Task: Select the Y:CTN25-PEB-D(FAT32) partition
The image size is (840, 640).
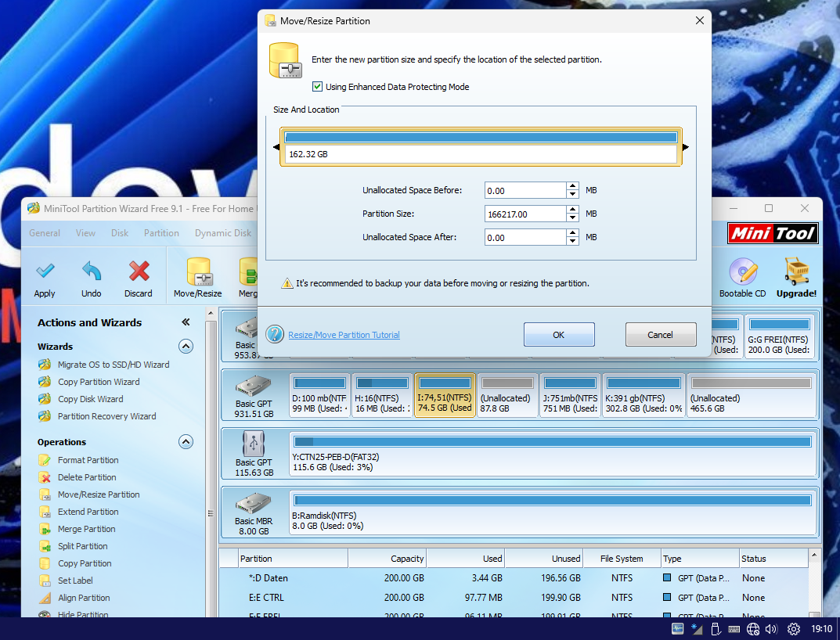Action: pos(552,454)
